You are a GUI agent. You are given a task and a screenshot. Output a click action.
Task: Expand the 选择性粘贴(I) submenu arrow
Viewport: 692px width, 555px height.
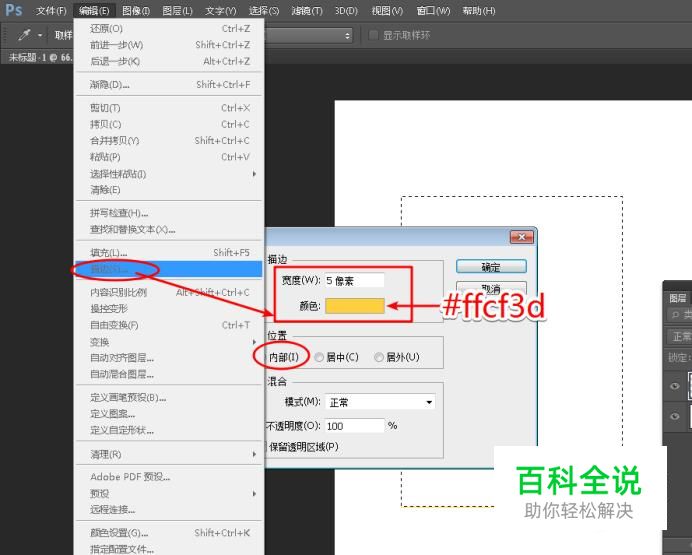coord(254,174)
